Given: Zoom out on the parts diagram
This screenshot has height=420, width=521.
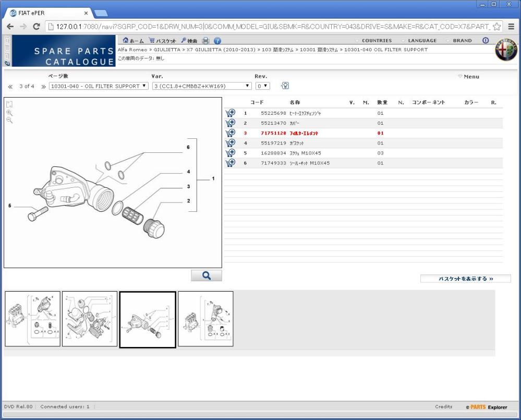Looking at the screenshot, I should (9, 121).
